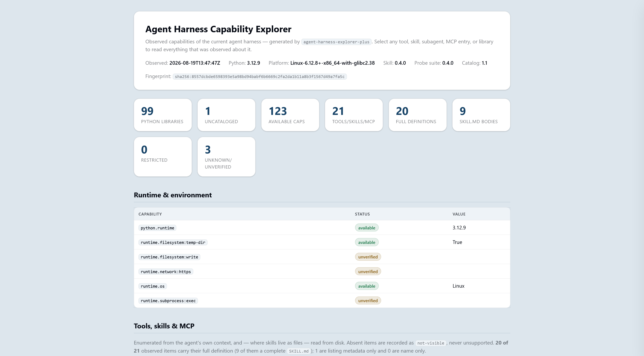The image size is (644, 356).
Task: Open the 21 Tools/Skills/MCP card
Action: point(354,115)
